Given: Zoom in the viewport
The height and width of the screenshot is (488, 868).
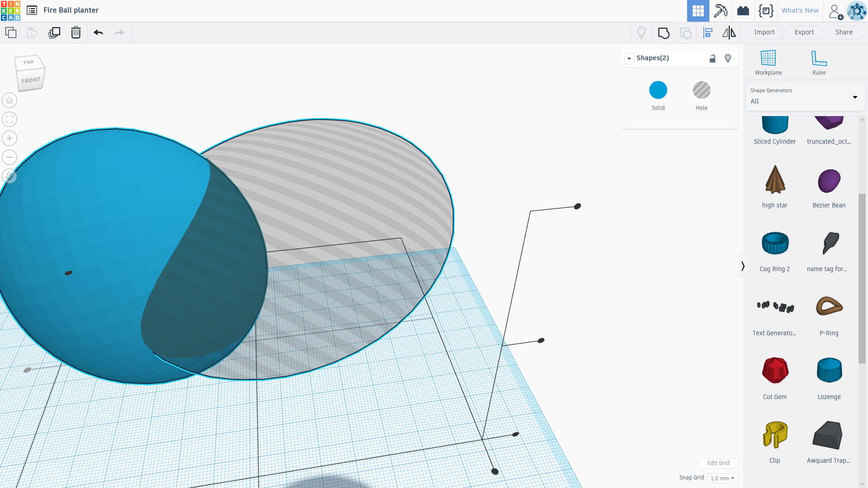Looking at the screenshot, I should point(9,138).
